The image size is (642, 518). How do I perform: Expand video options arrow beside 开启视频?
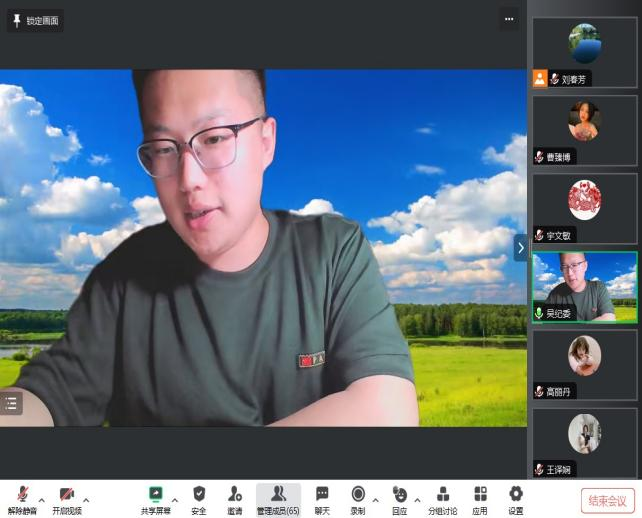pos(86,499)
